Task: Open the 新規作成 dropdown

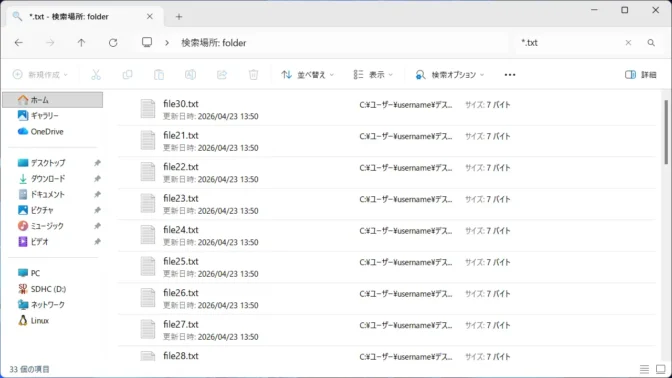Action: tap(40, 75)
